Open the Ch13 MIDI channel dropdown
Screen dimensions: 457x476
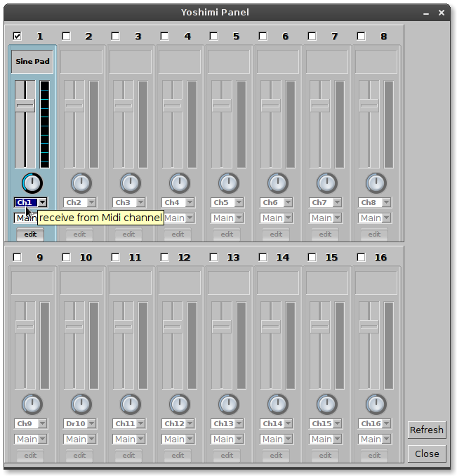pyautogui.click(x=227, y=423)
